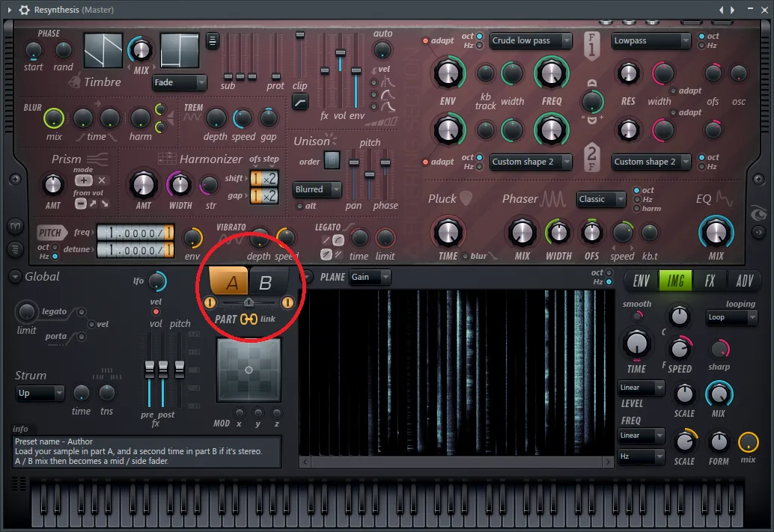Click the A/B part mix slider handle
Viewport: 774px width, 532px height.
click(249, 302)
